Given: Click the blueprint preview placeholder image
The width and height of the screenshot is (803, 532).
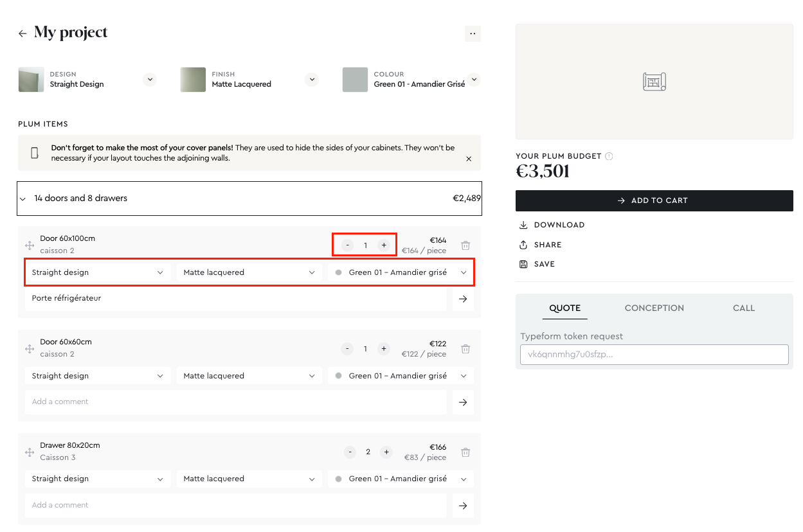Looking at the screenshot, I should (x=654, y=82).
